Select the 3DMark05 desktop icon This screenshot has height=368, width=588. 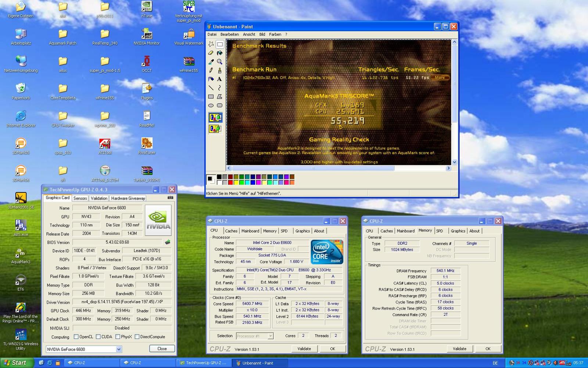pyautogui.click(x=21, y=146)
